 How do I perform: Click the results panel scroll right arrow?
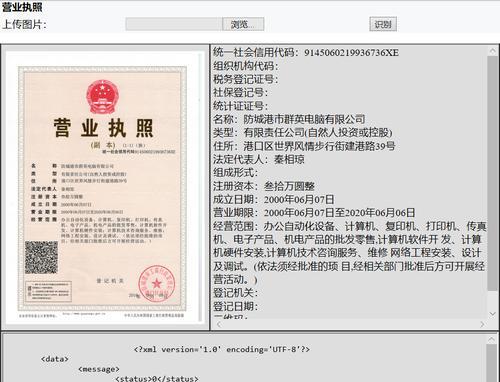point(482,324)
